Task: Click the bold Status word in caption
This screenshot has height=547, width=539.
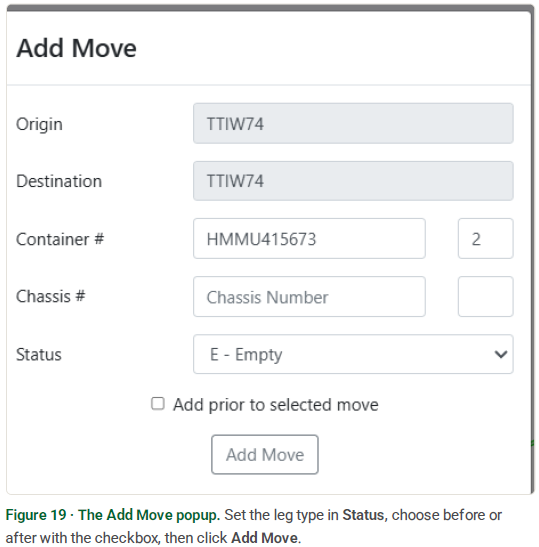Action: [364, 515]
